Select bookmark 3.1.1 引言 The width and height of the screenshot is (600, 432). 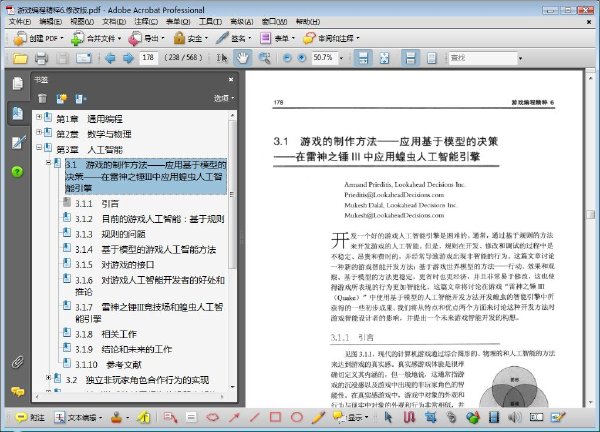coord(97,204)
